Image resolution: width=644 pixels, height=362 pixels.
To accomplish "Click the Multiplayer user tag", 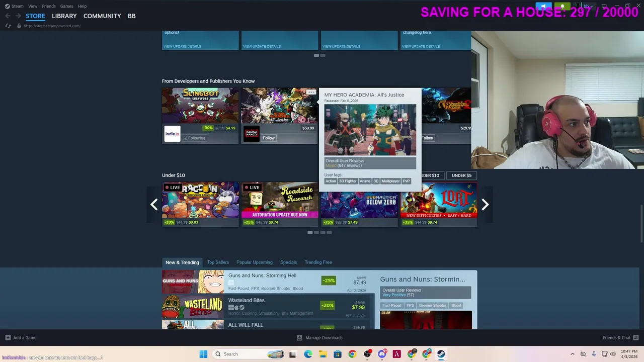I will click(x=390, y=181).
